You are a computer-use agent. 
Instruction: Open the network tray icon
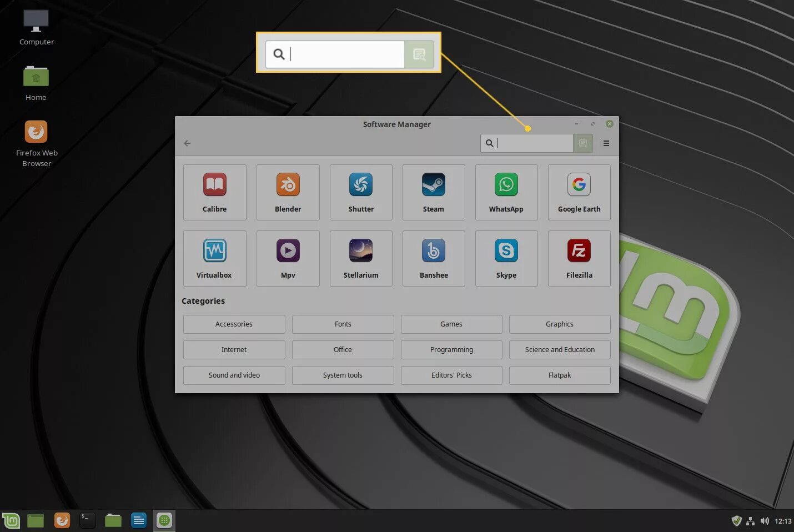[x=750, y=521]
